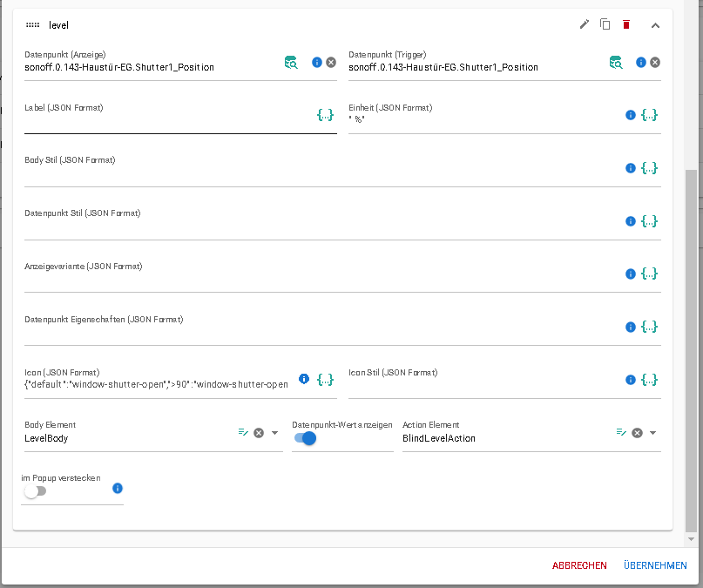Open JSON editor for Label field

coord(325,115)
